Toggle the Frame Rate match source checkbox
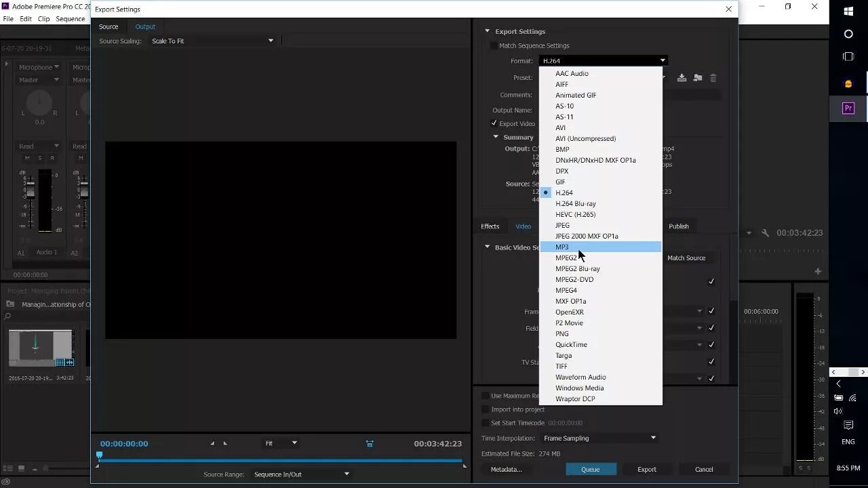Image resolution: width=868 pixels, height=488 pixels. tap(711, 311)
